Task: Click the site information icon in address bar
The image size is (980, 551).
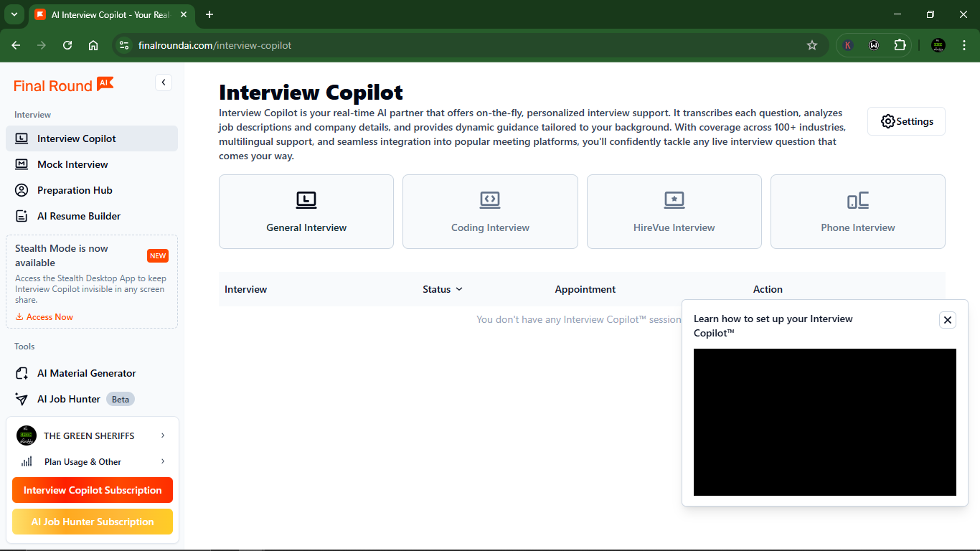Action: coord(124,45)
